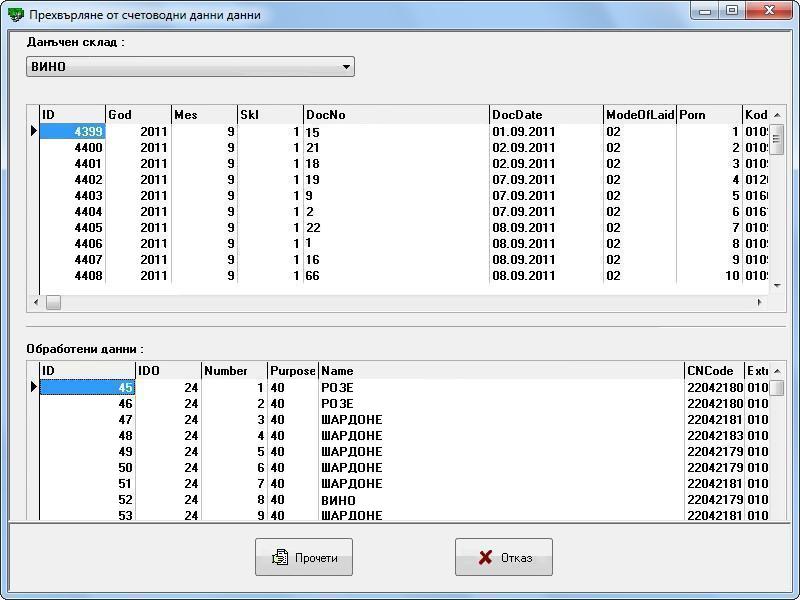This screenshot has width=800, height=600.
Task: Click the Mes column header
Action: pyautogui.click(x=204, y=115)
